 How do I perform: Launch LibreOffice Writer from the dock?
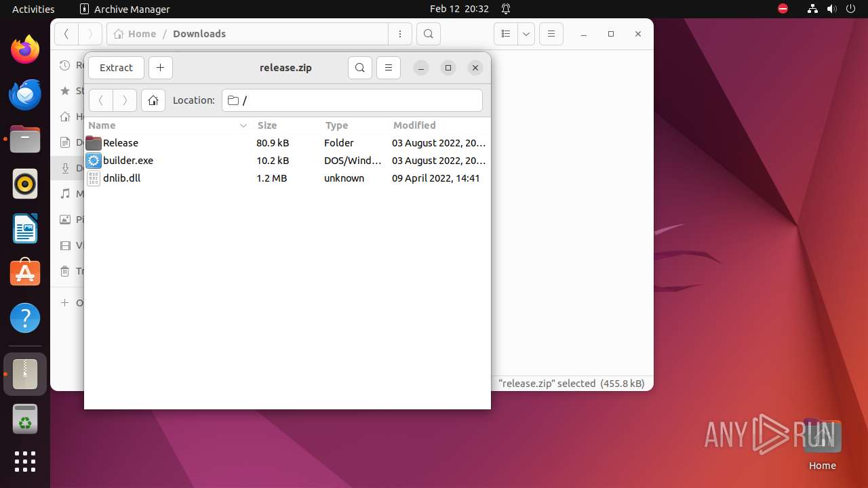25,228
